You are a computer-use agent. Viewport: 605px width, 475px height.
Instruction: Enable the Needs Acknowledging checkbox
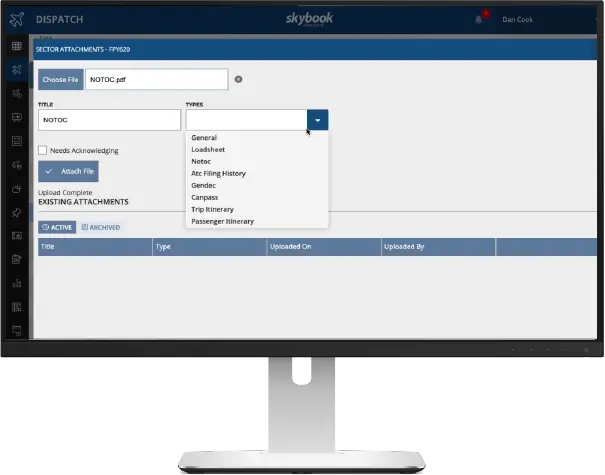coord(42,150)
